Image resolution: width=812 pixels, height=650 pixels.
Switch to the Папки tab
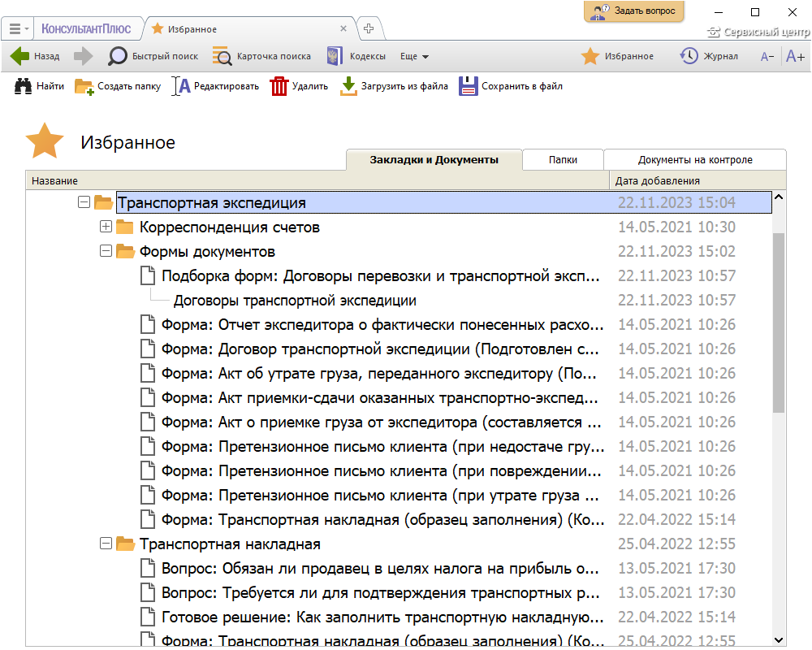563,160
